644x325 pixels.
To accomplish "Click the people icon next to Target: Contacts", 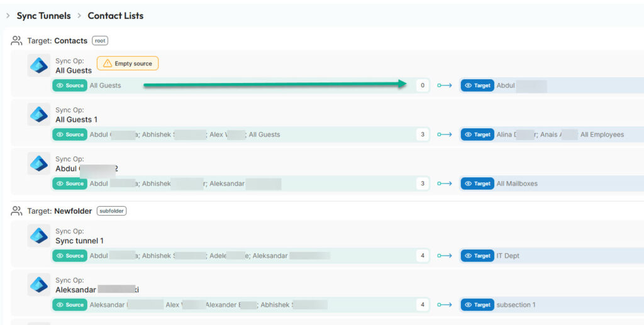I will click(17, 41).
